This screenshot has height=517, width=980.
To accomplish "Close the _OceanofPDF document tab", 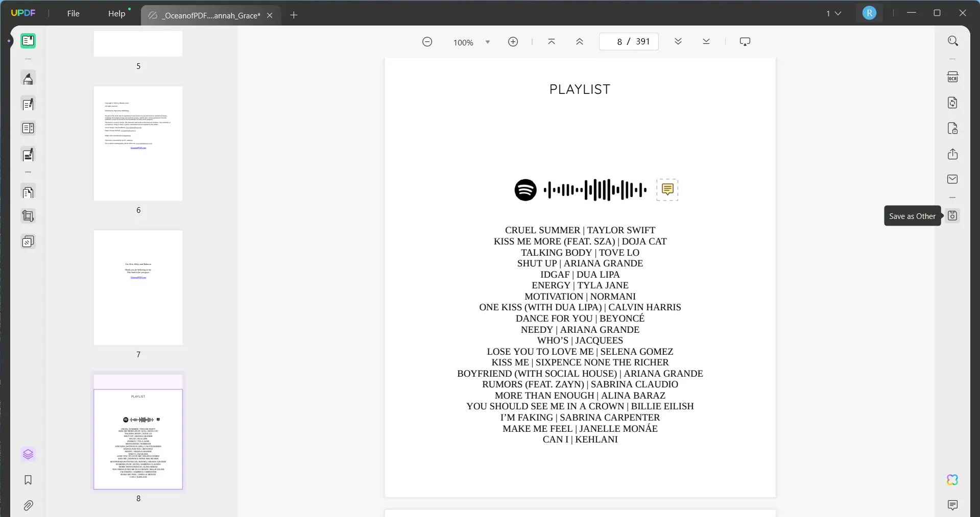I will pos(270,15).
